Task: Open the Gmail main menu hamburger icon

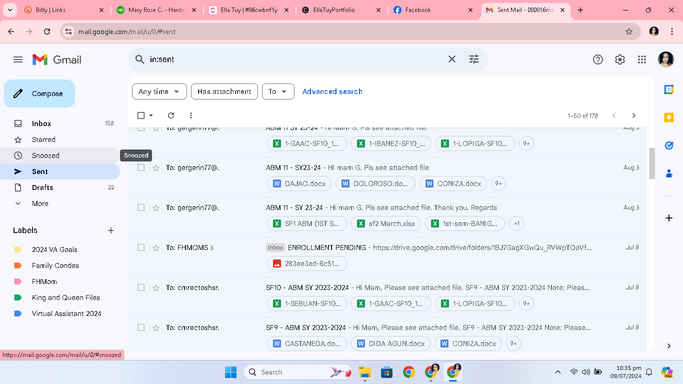Action: tap(18, 60)
